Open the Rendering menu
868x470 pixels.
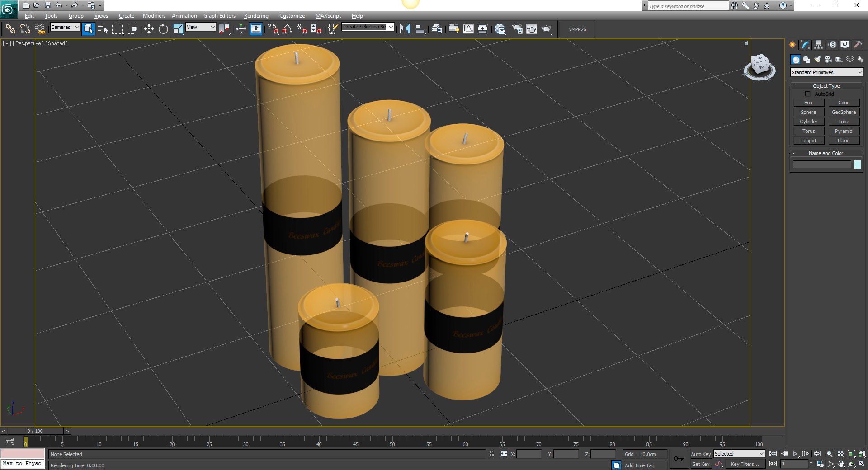256,16
